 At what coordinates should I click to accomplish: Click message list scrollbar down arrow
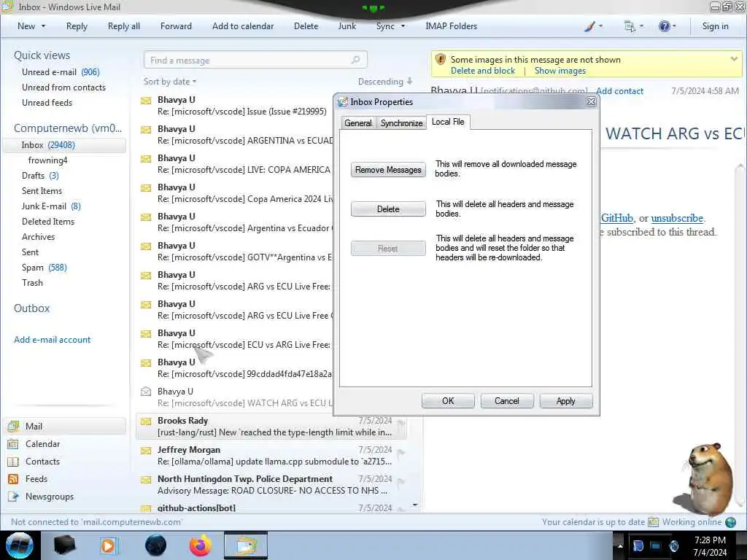click(x=415, y=505)
